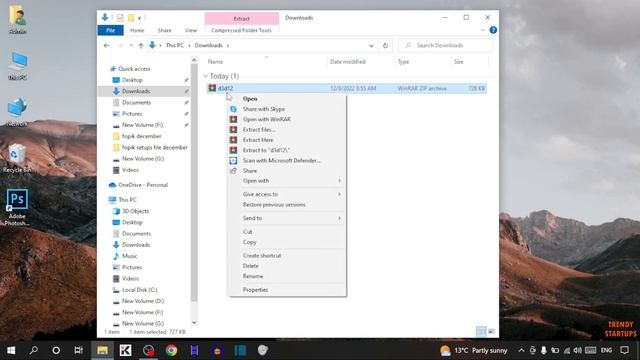Image resolution: width=640 pixels, height=360 pixels.
Task: Expand the Open with submenu
Action: pos(287,181)
